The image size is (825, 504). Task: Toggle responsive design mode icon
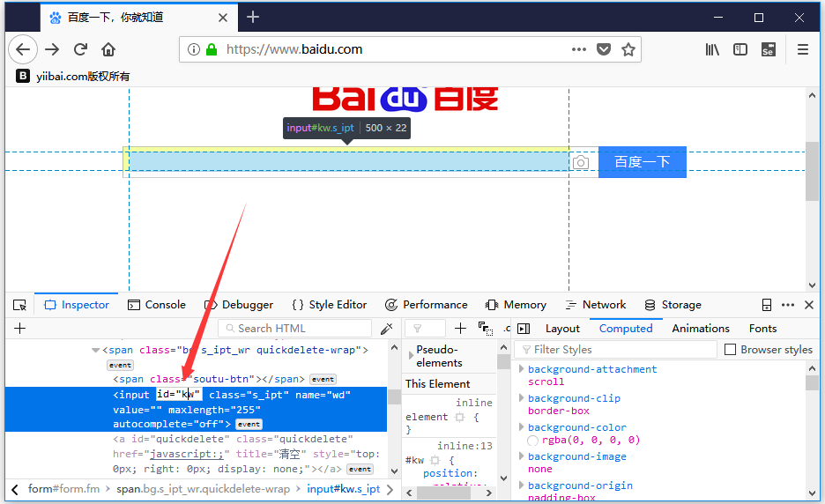(767, 305)
